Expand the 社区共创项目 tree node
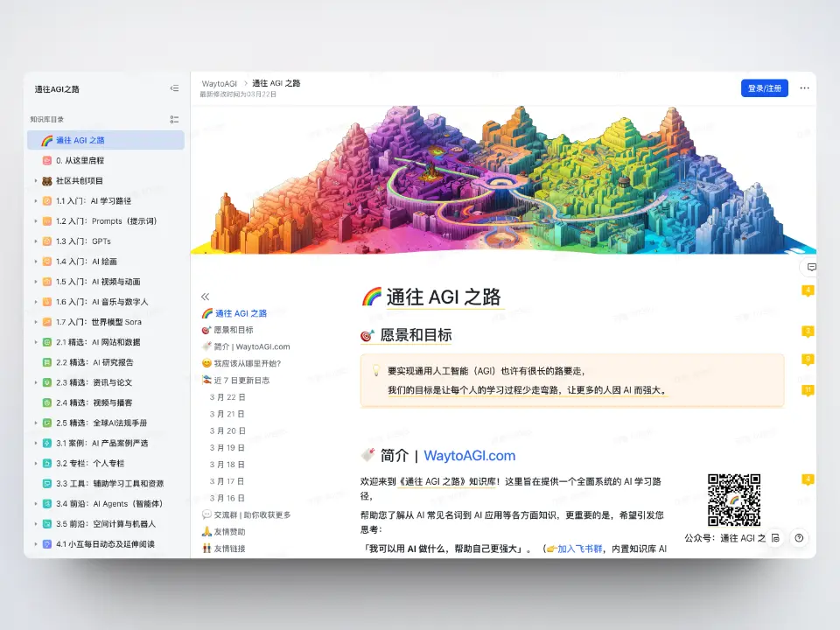 [36, 181]
